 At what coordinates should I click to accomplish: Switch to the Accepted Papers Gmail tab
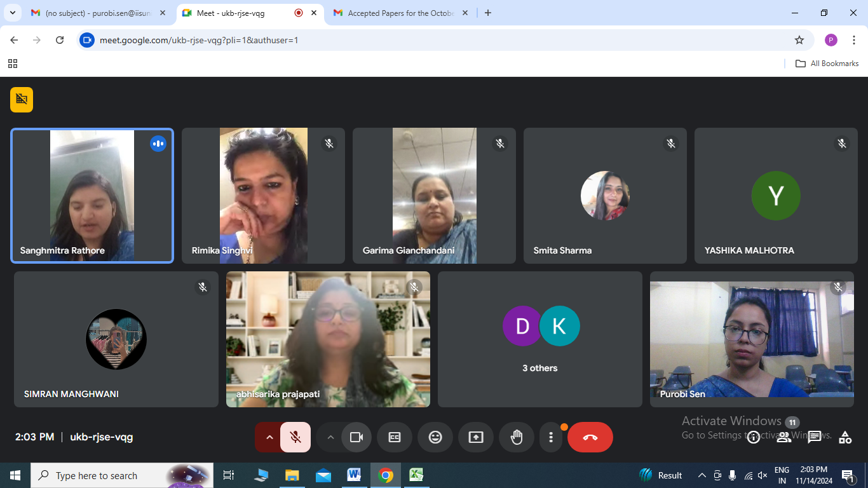[x=400, y=13]
